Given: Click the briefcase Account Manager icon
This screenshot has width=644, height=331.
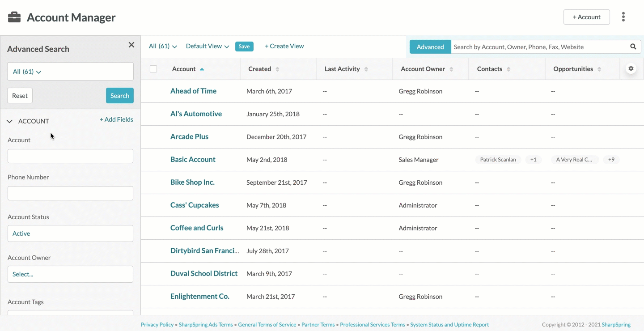Looking at the screenshot, I should (x=14, y=17).
